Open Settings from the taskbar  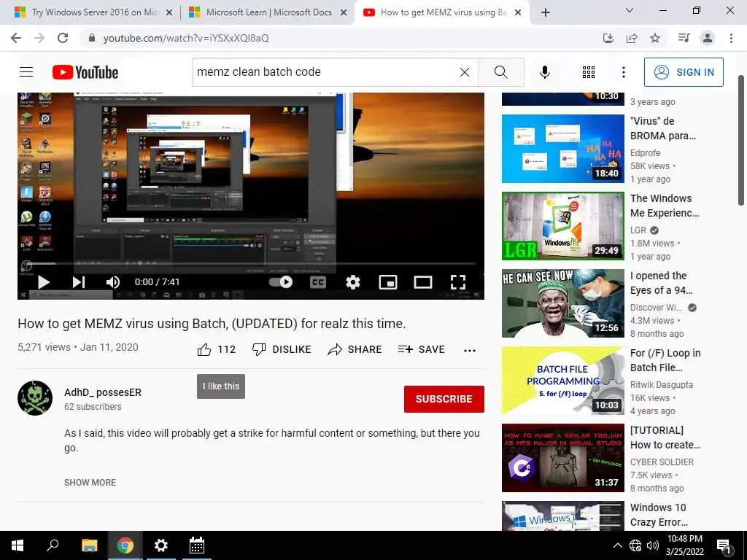161,545
